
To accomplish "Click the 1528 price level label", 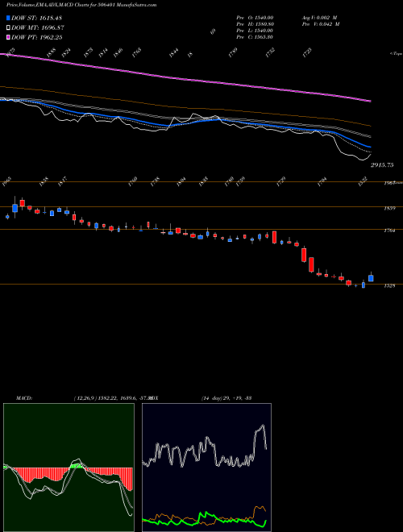I will click(388, 285).
